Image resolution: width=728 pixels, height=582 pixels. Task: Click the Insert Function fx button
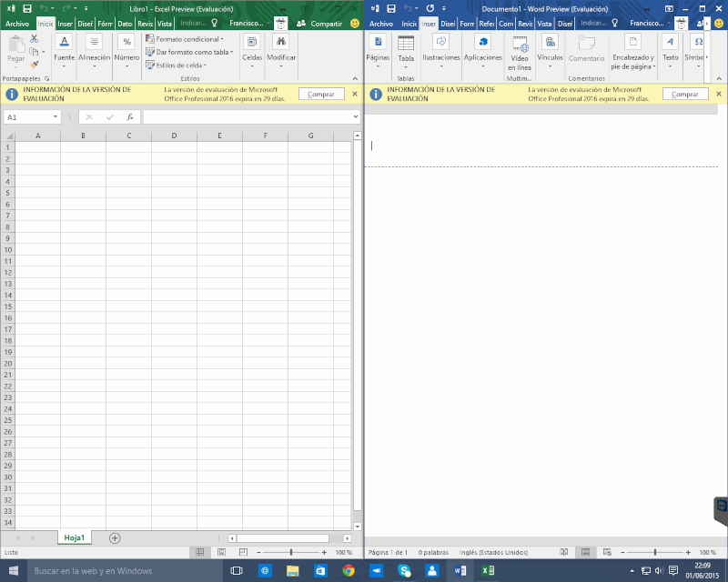(x=130, y=117)
